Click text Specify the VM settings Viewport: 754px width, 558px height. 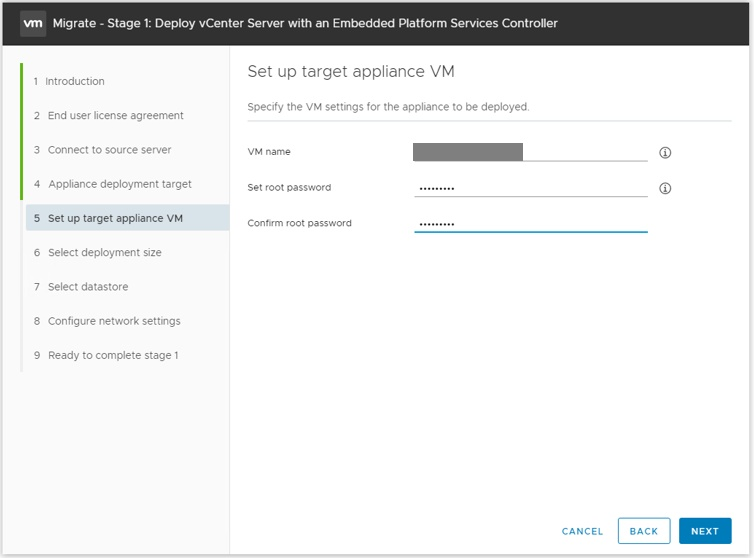click(388, 107)
